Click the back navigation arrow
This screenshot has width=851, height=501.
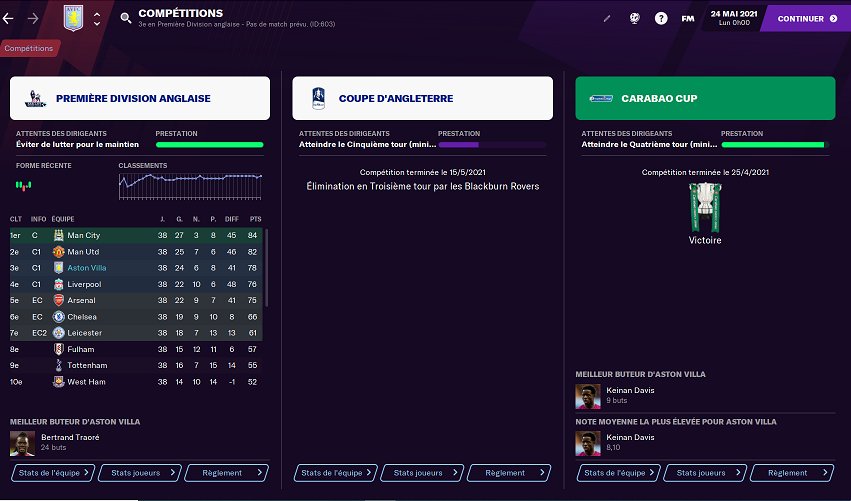(9, 18)
